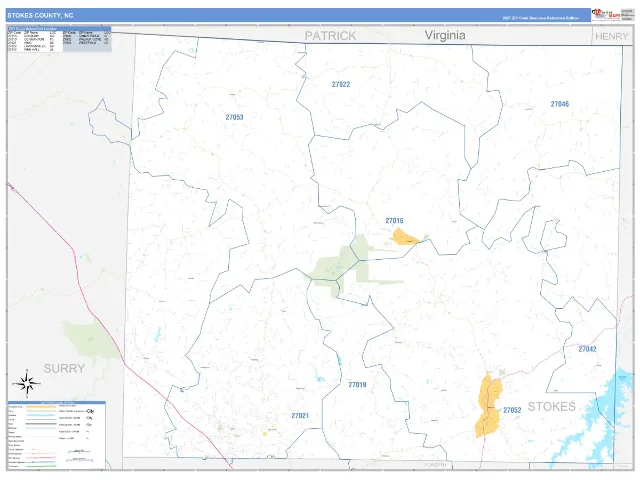Select ZIP code label 27046
The image size is (640, 480).
(560, 104)
